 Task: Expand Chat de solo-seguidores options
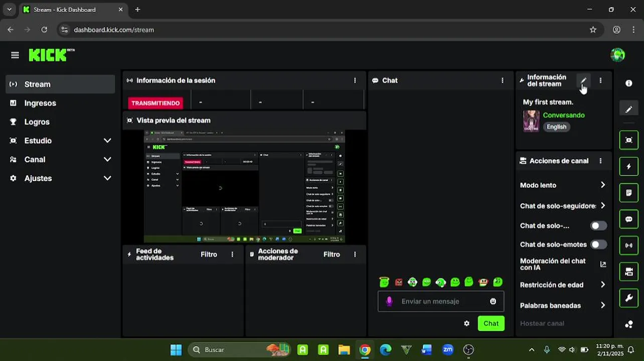pos(603,206)
